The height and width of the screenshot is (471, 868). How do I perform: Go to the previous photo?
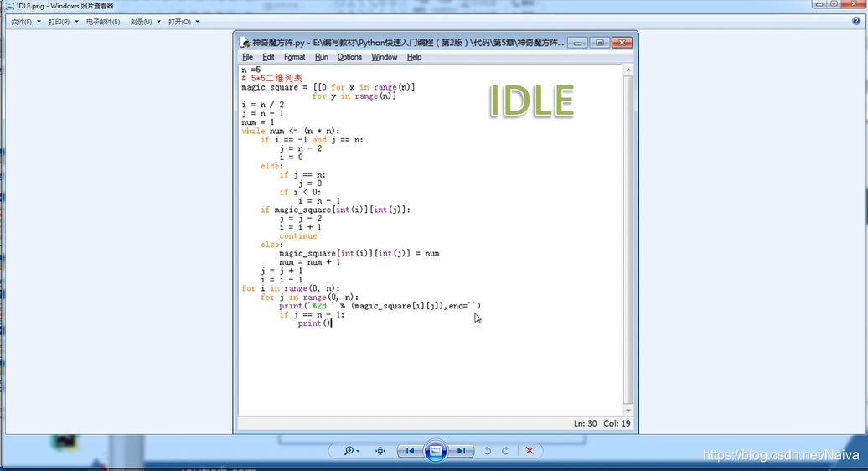[411, 451]
